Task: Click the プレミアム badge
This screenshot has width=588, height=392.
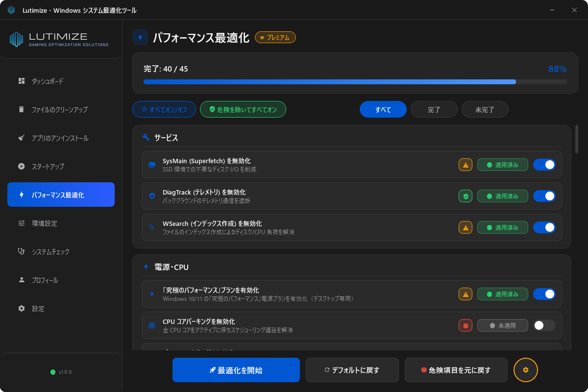Action: [275, 37]
